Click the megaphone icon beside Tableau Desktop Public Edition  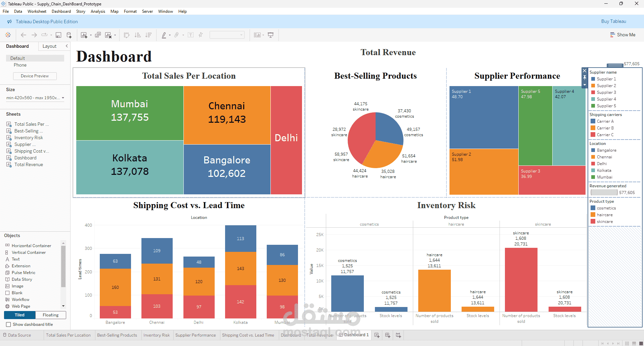(9, 22)
